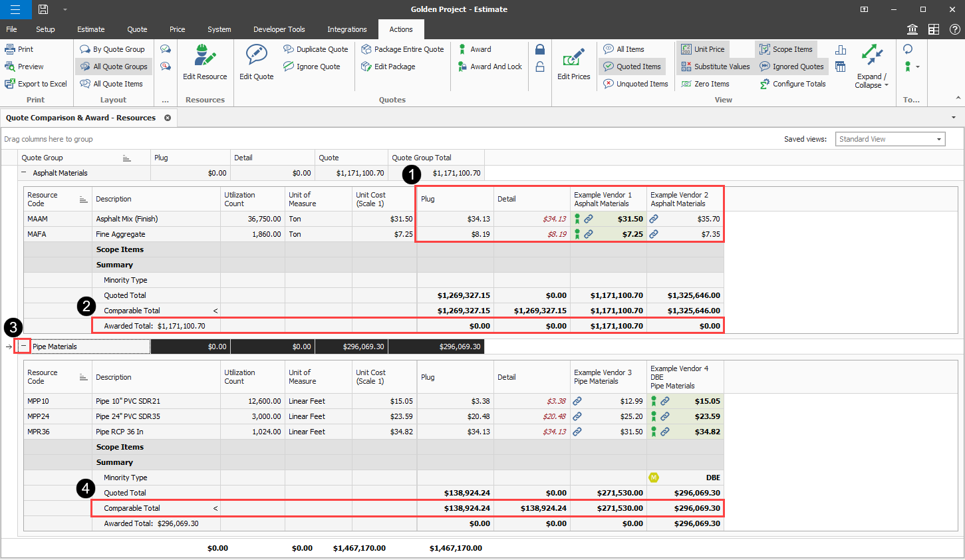Toggle Scope Items view option
Image resolution: width=965 pixels, height=560 pixels.
point(786,49)
